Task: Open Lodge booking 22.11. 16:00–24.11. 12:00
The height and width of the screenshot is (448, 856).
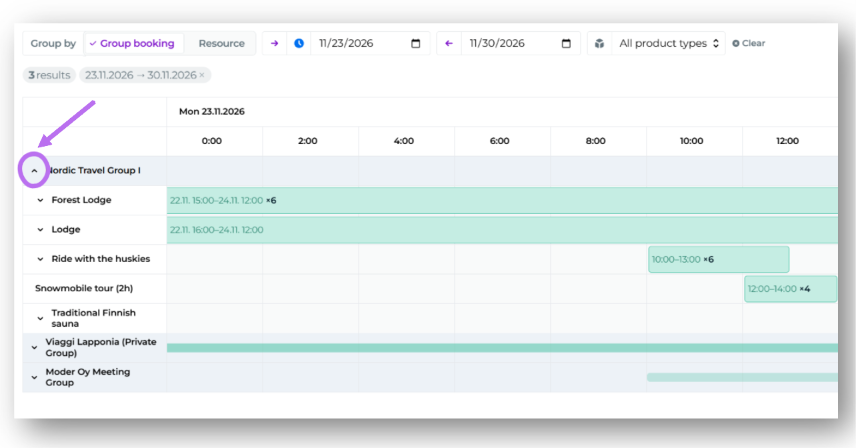Action: [x=502, y=230]
